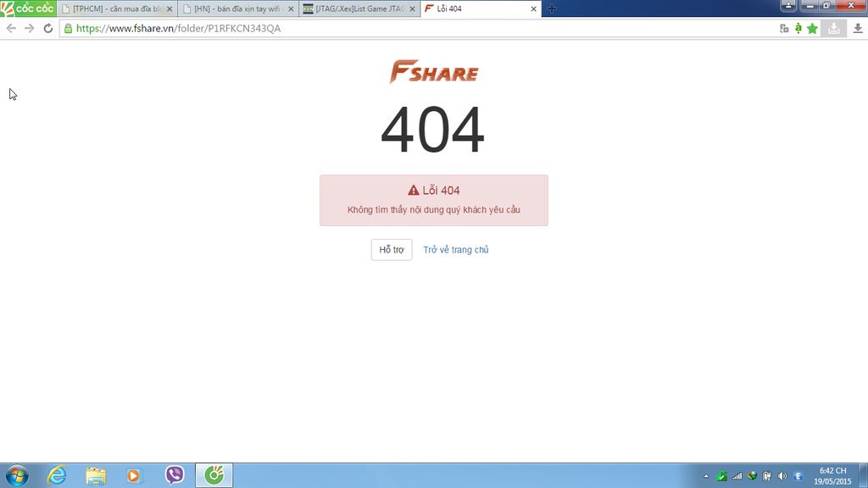Click the Fshare logo
The image size is (868, 488).
pyautogui.click(x=434, y=72)
